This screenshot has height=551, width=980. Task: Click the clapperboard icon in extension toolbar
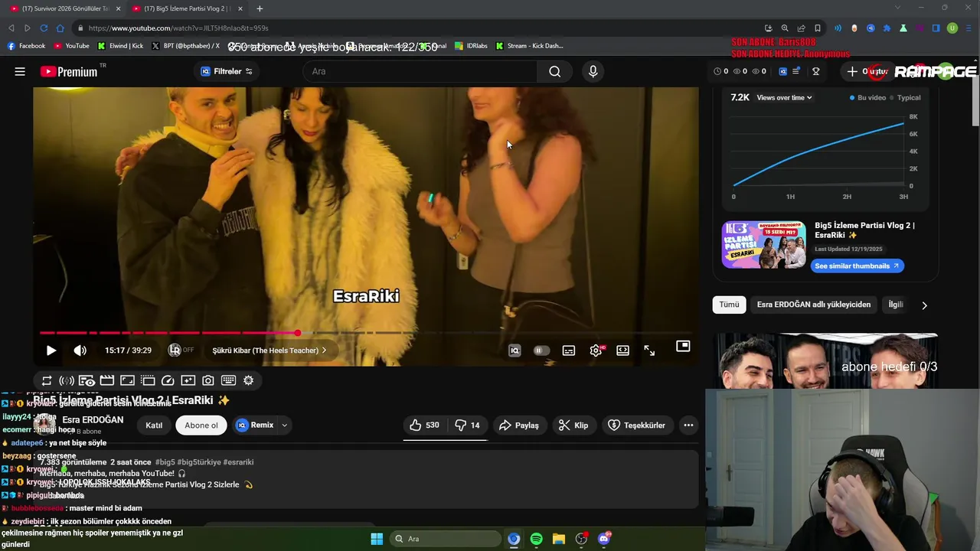pyautogui.click(x=107, y=380)
